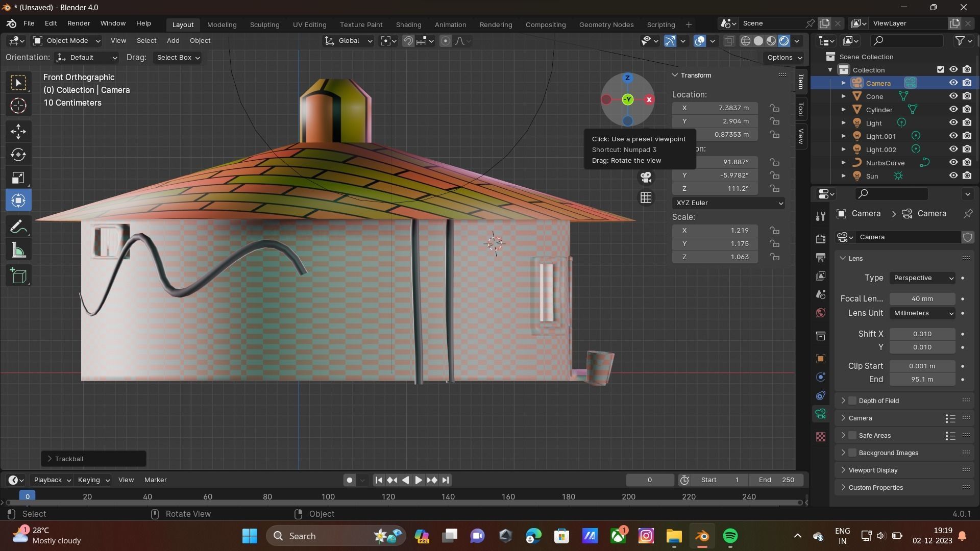980x551 pixels.
Task: Open the lens Type Perspective dropdown
Action: (922, 278)
